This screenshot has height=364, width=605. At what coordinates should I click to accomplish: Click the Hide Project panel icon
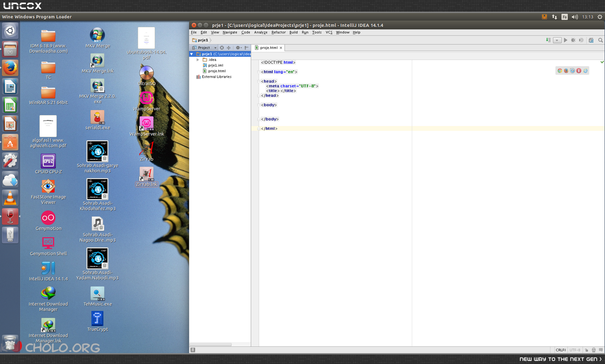point(246,47)
